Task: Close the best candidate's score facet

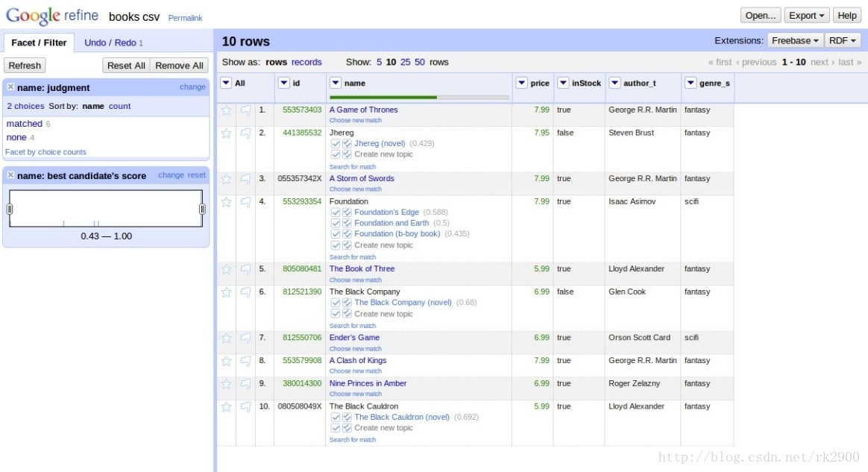Action: [x=10, y=174]
